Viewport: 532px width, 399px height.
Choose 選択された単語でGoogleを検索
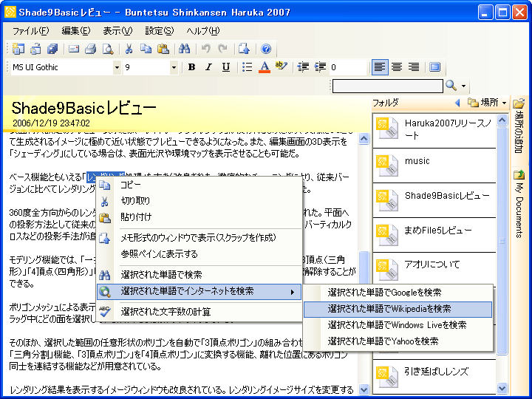(x=398, y=293)
